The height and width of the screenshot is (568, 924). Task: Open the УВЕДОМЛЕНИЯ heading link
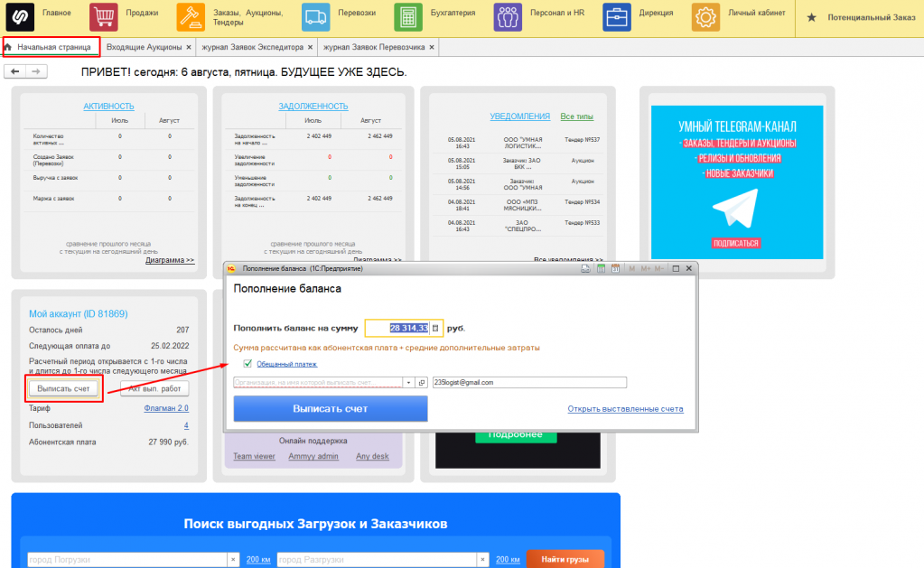click(519, 116)
